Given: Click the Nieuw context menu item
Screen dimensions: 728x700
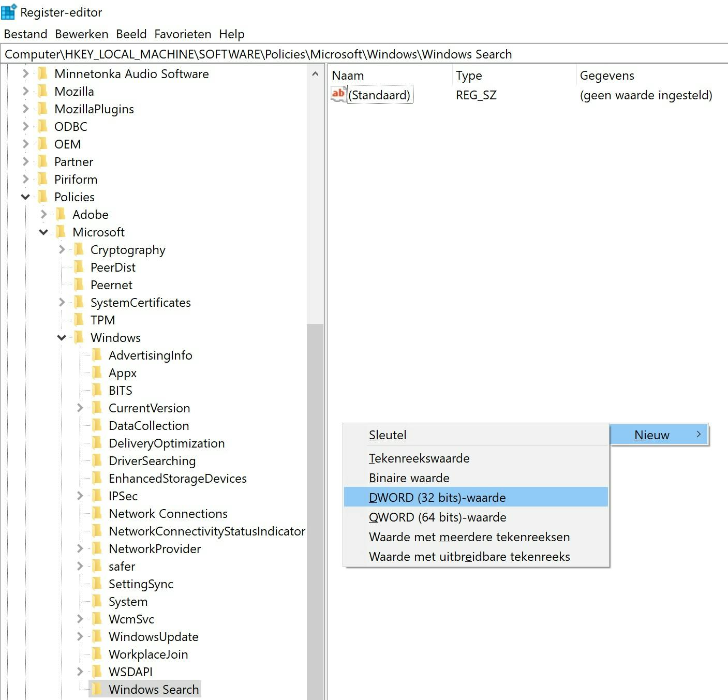Looking at the screenshot, I should pyautogui.click(x=659, y=435).
